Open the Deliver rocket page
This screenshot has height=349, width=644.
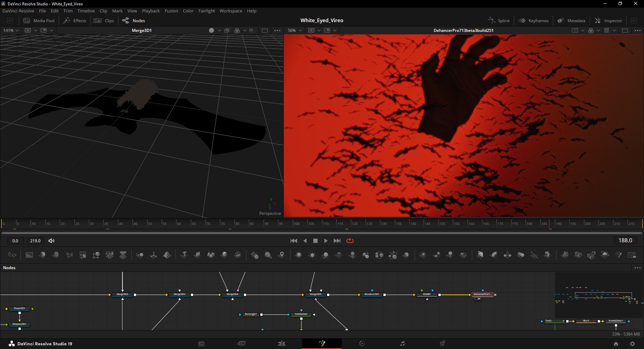point(442,344)
